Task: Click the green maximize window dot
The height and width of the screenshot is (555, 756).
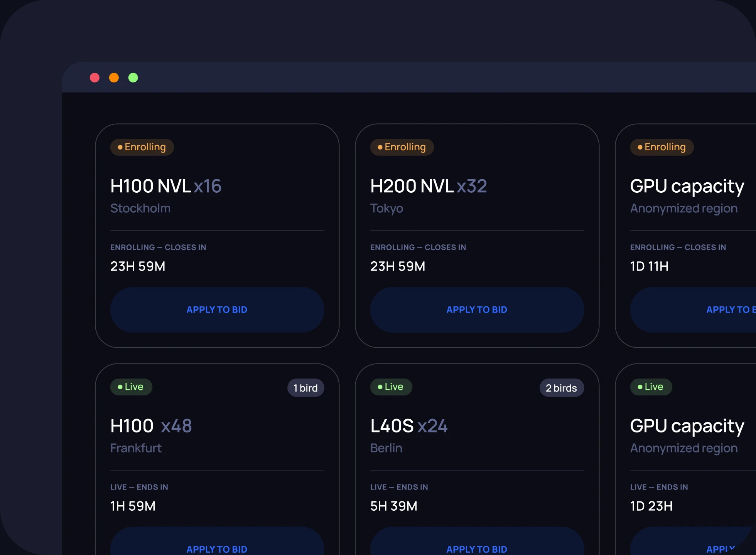Action: (133, 78)
